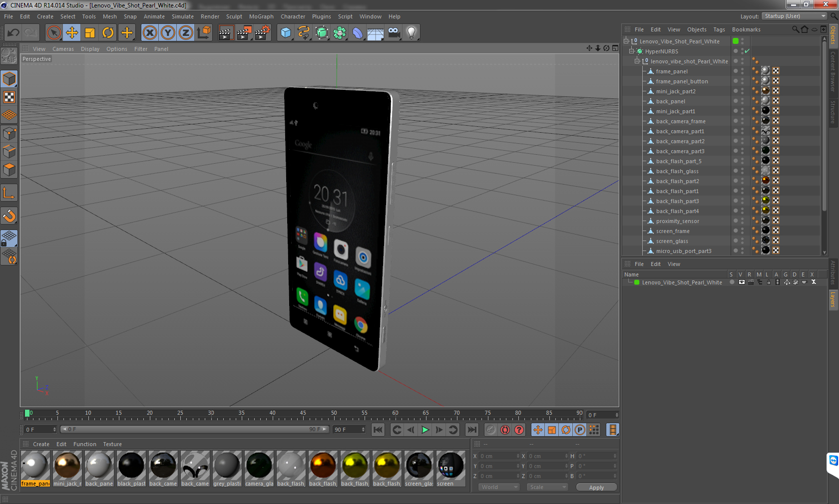This screenshot has height=504, width=839.
Task: Add a Cube primitive object
Action: click(x=286, y=33)
